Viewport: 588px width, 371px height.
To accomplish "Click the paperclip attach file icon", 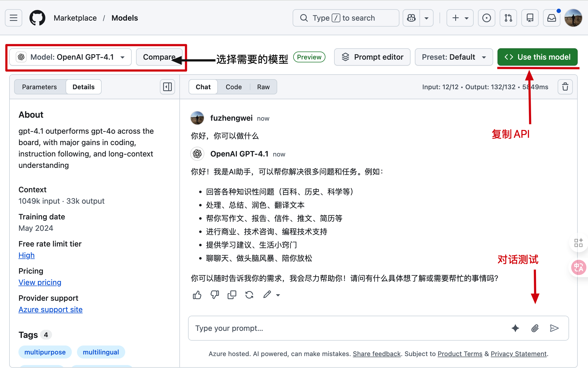I will [535, 328].
